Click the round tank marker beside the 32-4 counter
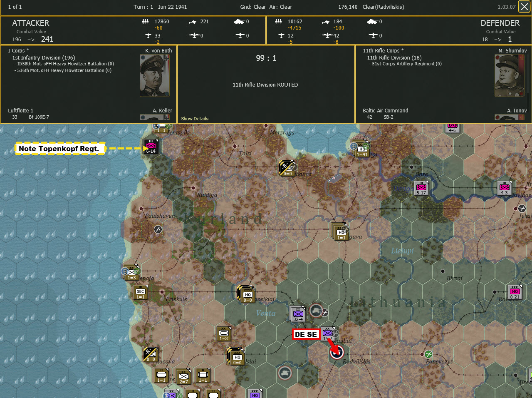532x398 pixels. (317, 310)
